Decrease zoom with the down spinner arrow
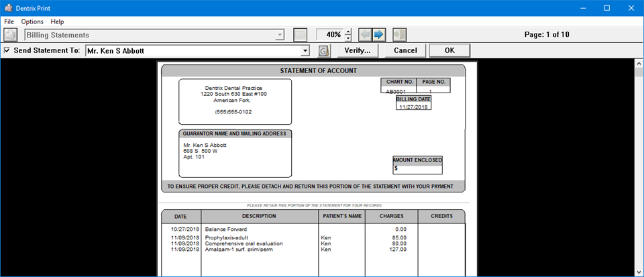Screen dimensions: 644x277 [347, 38]
